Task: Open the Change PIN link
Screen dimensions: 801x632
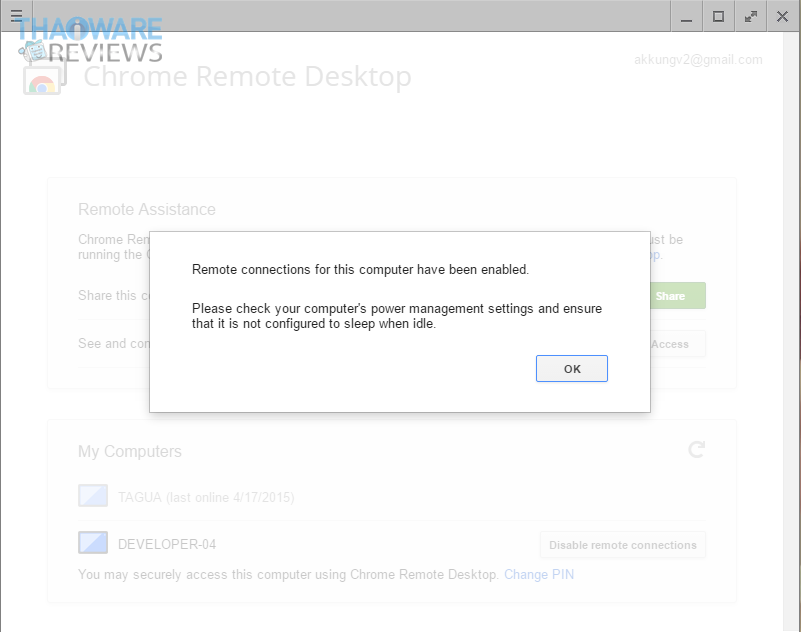Action: (539, 575)
